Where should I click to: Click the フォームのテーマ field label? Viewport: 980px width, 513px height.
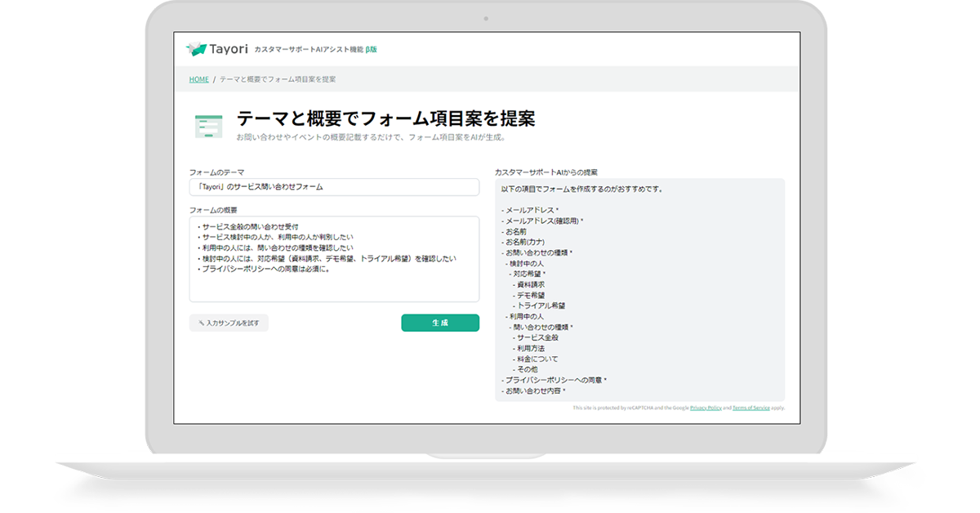click(217, 172)
